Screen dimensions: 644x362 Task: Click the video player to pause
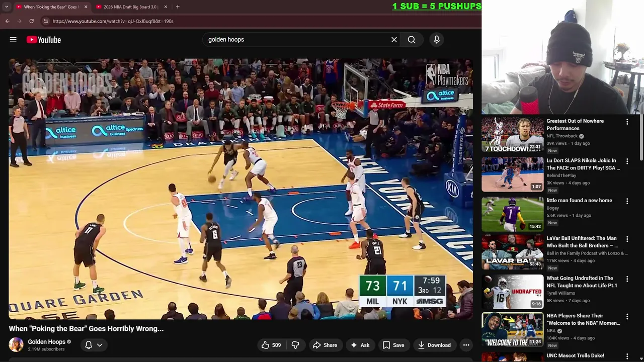click(240, 189)
